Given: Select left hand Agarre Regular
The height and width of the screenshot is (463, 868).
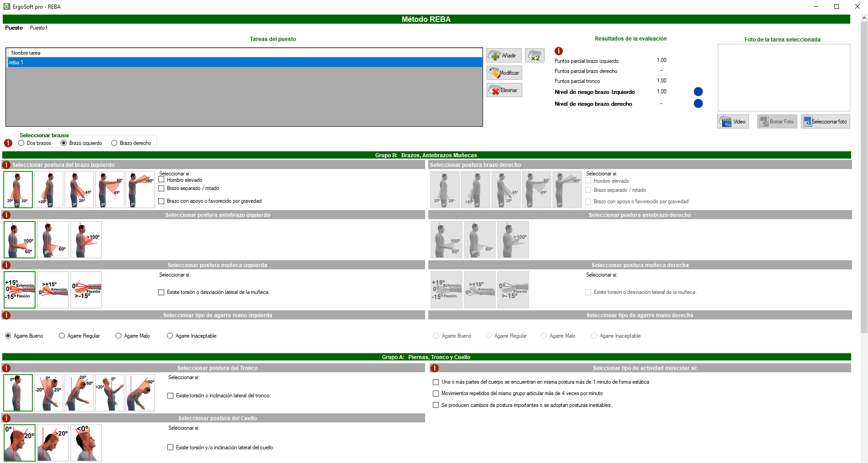Looking at the screenshot, I should pyautogui.click(x=79, y=336).
